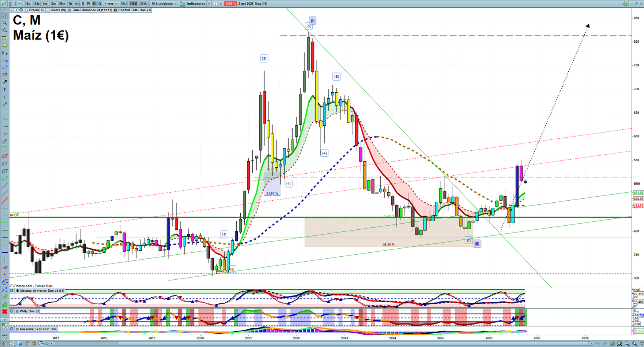The image size is (644, 347).
Task: Expand more tools chevron in left sidebar
Action: (5, 320)
